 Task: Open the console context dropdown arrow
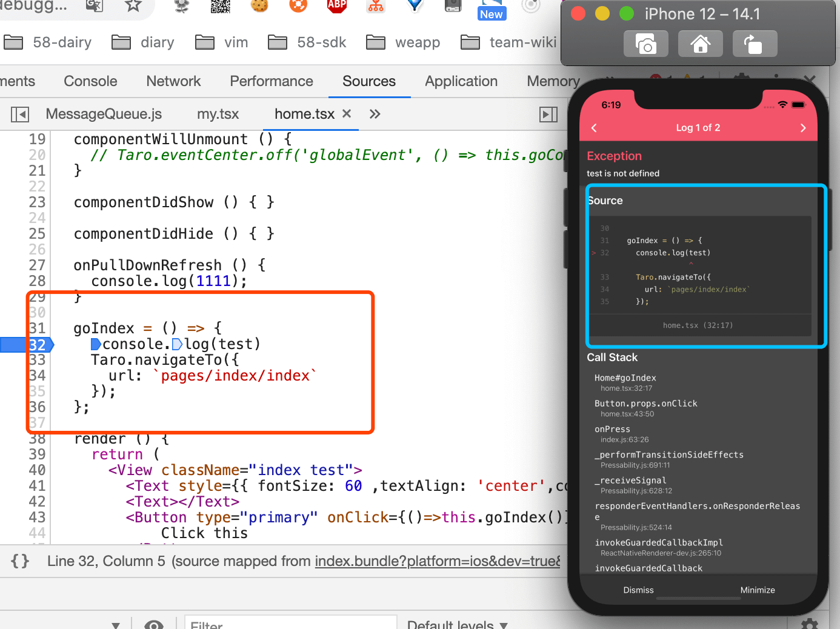pos(116,625)
